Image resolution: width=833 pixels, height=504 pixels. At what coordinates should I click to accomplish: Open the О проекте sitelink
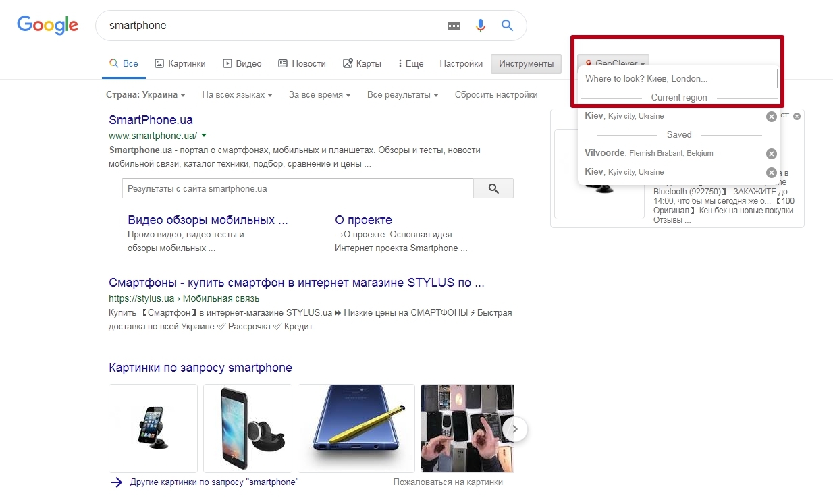point(363,220)
